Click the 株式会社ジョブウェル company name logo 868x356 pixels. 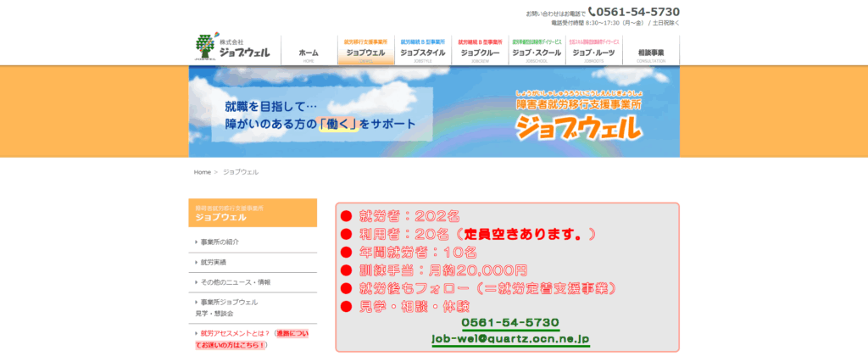[x=244, y=48]
